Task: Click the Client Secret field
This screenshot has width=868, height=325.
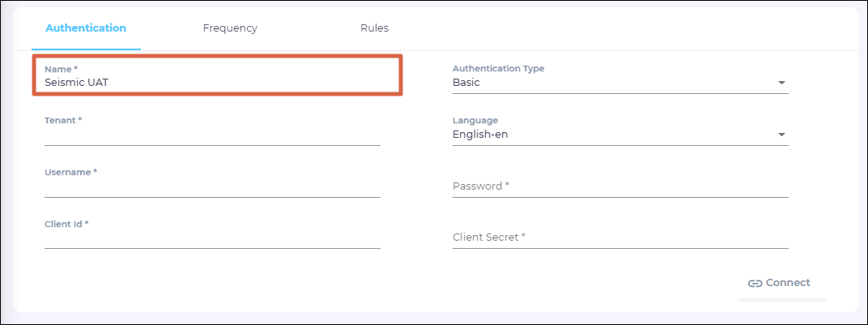Action: (x=619, y=237)
